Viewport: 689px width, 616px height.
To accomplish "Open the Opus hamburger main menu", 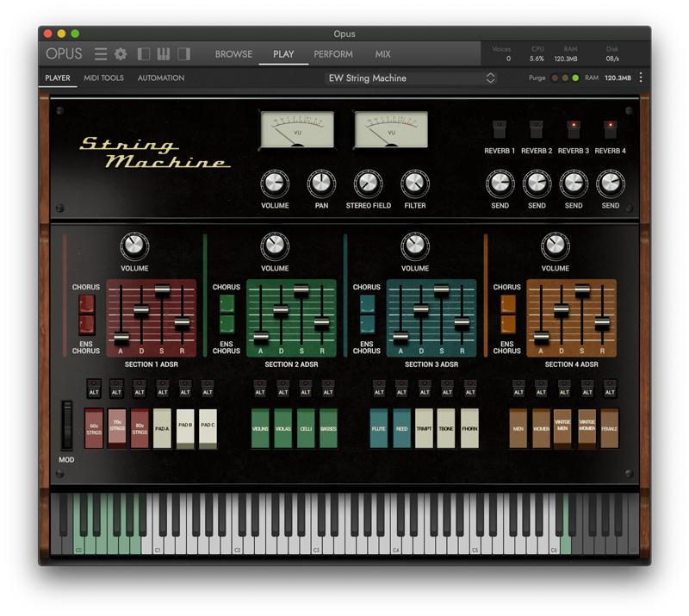I will pos(101,54).
